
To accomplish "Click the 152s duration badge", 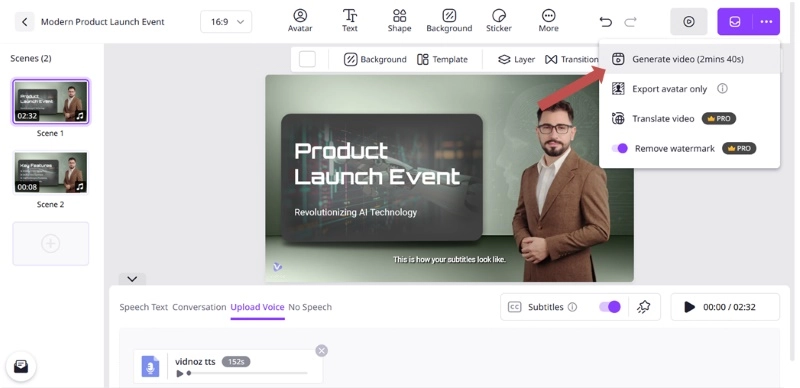I will tap(236, 361).
